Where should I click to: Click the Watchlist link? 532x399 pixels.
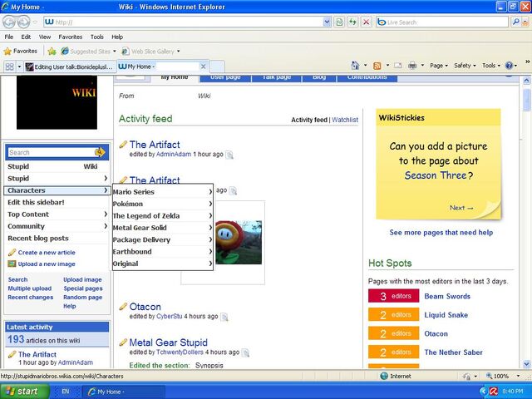click(x=345, y=120)
